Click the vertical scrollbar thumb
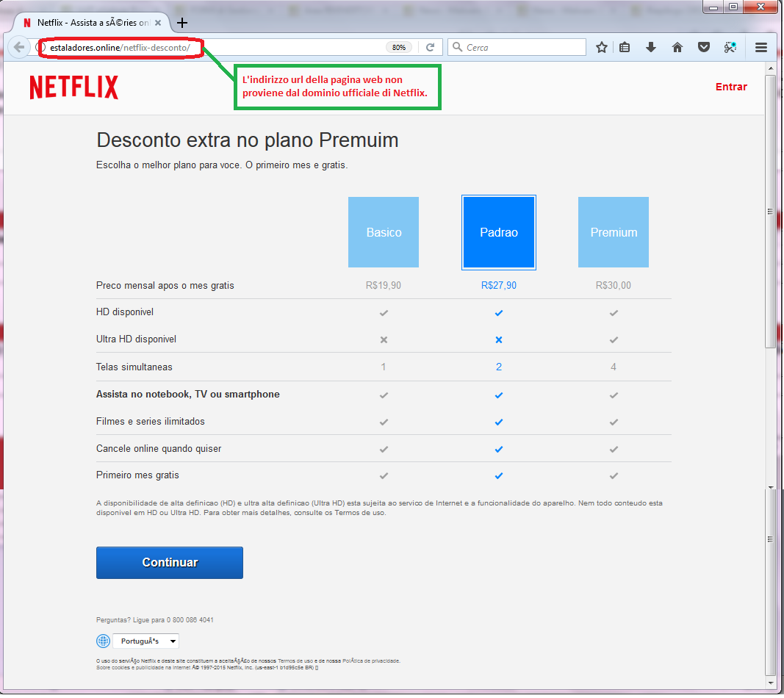This screenshot has height=698, width=784. [x=771, y=211]
